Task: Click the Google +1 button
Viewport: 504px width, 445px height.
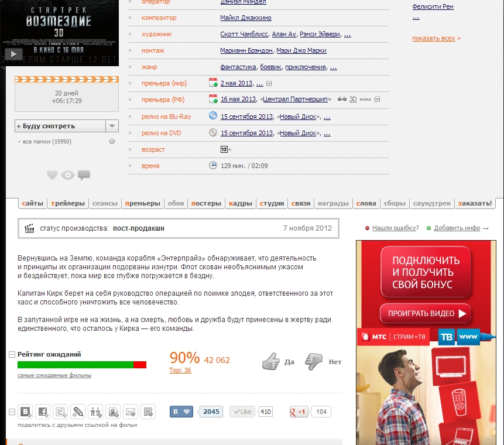Action: 299,412
